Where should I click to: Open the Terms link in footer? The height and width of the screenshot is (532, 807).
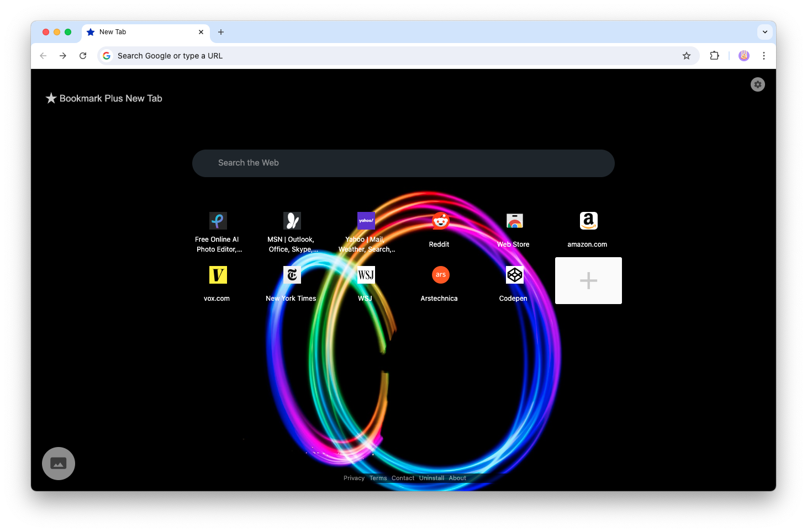(378, 478)
